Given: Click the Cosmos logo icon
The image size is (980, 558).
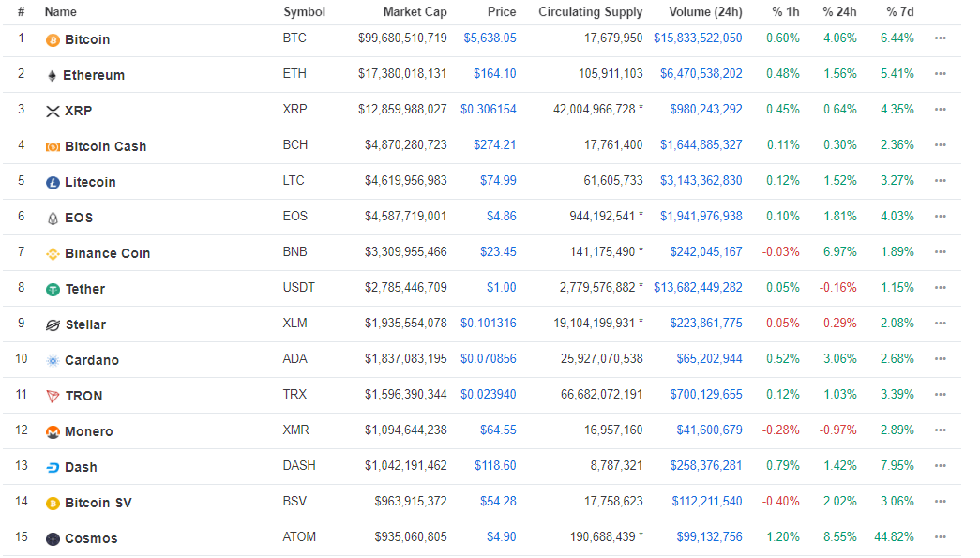Looking at the screenshot, I should (x=53, y=538).
